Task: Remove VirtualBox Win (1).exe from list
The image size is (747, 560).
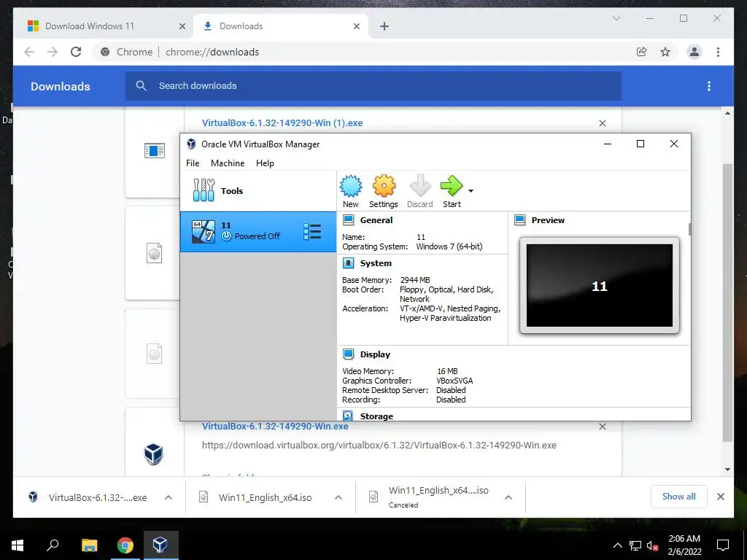Action: pos(602,123)
